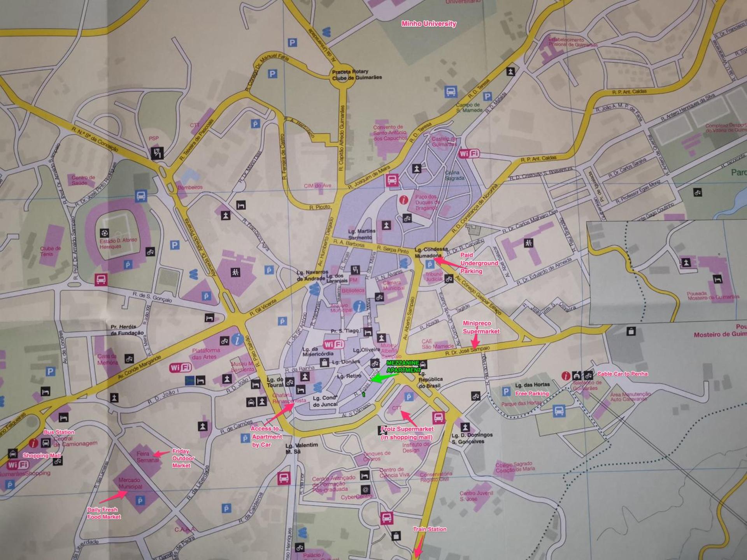Click the shopping bag icon near Mosteiro de Guimarães
The height and width of the screenshot is (560, 747).
click(x=631, y=331)
